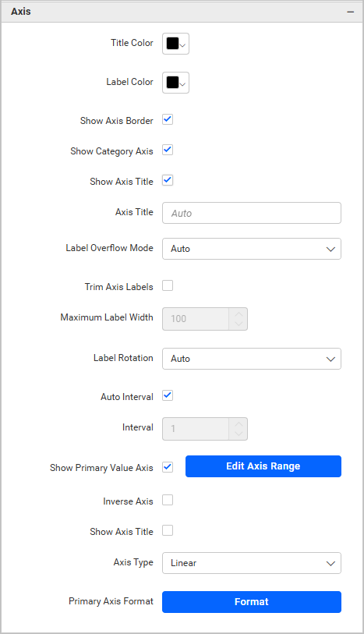Viewport: 364px width, 634px height.
Task: Click the Interval value field
Action: click(196, 429)
